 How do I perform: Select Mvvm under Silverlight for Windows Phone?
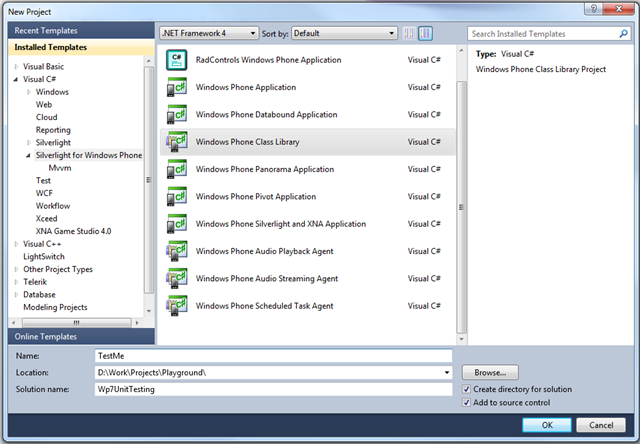60,168
